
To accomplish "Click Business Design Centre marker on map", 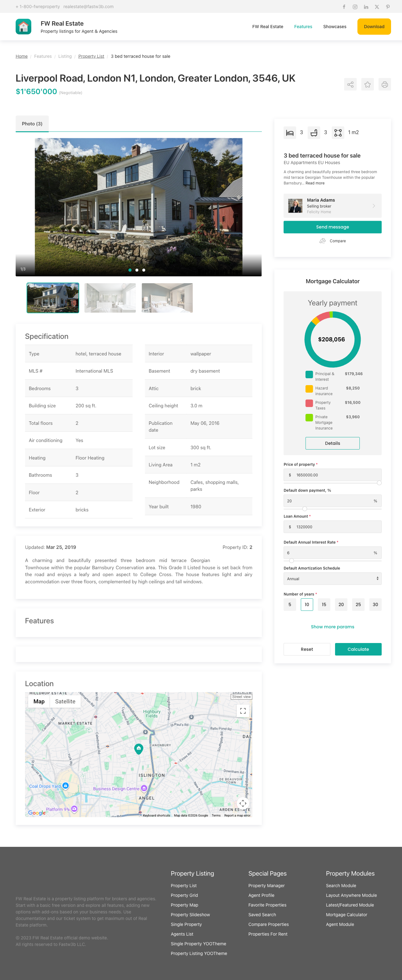I will click(x=144, y=788).
